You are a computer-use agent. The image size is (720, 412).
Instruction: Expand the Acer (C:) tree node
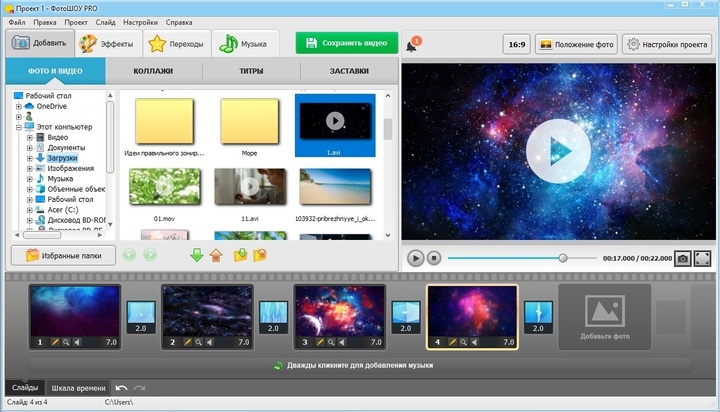(29, 210)
